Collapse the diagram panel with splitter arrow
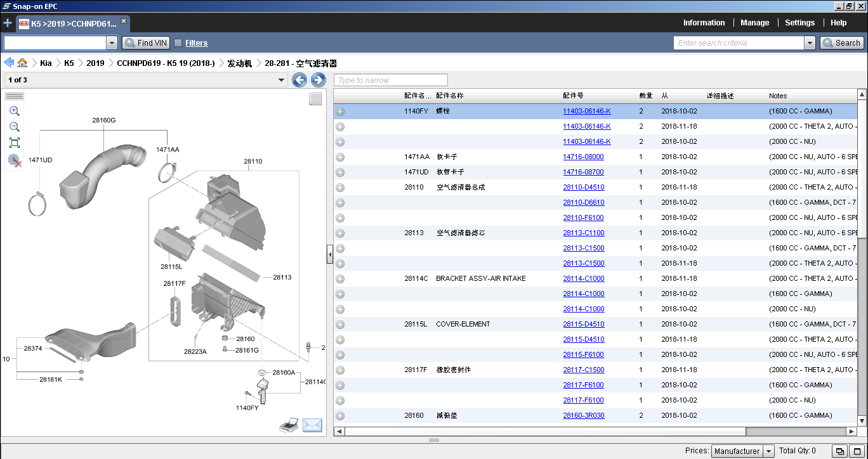The image size is (868, 459). [x=330, y=255]
